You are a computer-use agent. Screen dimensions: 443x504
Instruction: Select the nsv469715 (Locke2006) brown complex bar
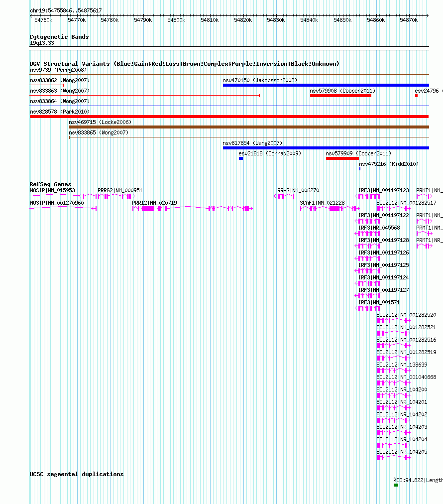click(249, 127)
